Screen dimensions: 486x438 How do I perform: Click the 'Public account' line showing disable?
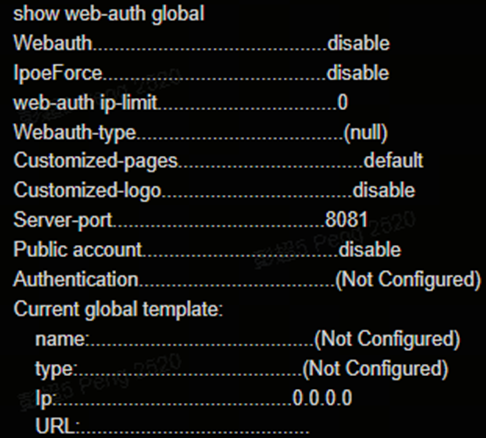click(x=207, y=250)
